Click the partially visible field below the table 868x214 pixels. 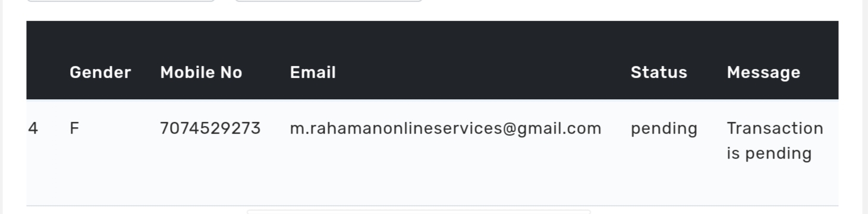pos(419,212)
